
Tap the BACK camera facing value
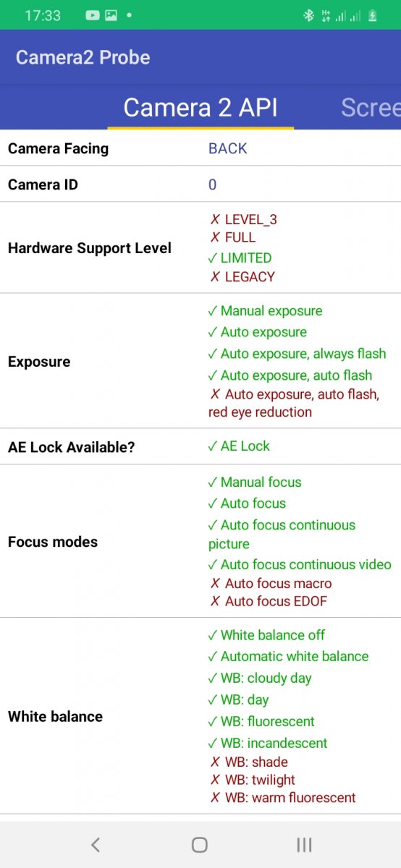(228, 148)
